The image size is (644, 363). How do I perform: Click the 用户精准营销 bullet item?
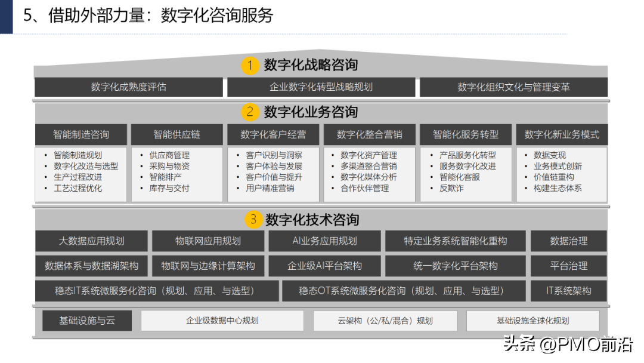point(270,188)
